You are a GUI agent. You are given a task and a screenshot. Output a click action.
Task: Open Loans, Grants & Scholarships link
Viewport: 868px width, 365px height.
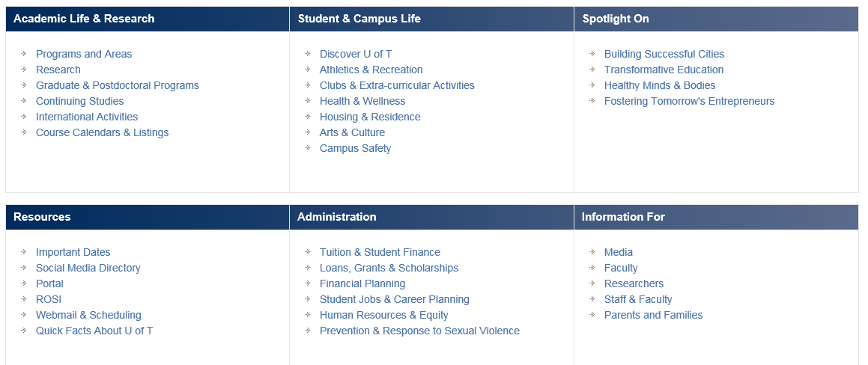(x=389, y=268)
